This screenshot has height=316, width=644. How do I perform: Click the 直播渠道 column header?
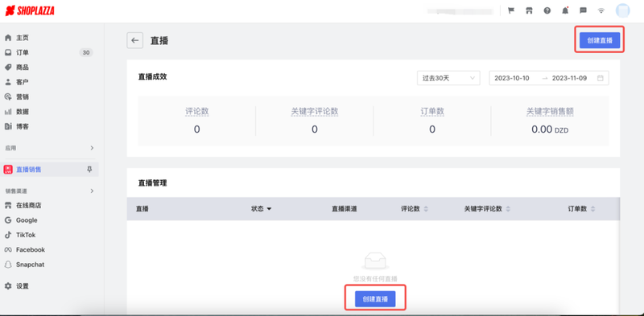345,209
